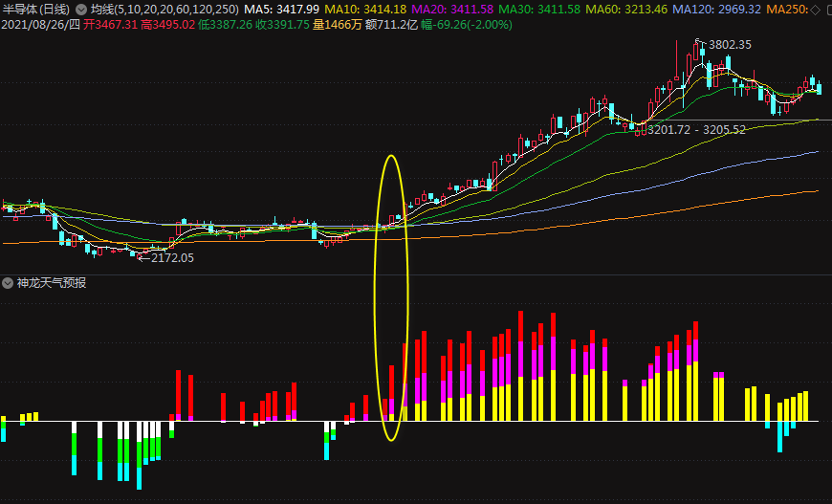Click the date 2021/08/26/四
832x504 pixels.
point(41,25)
